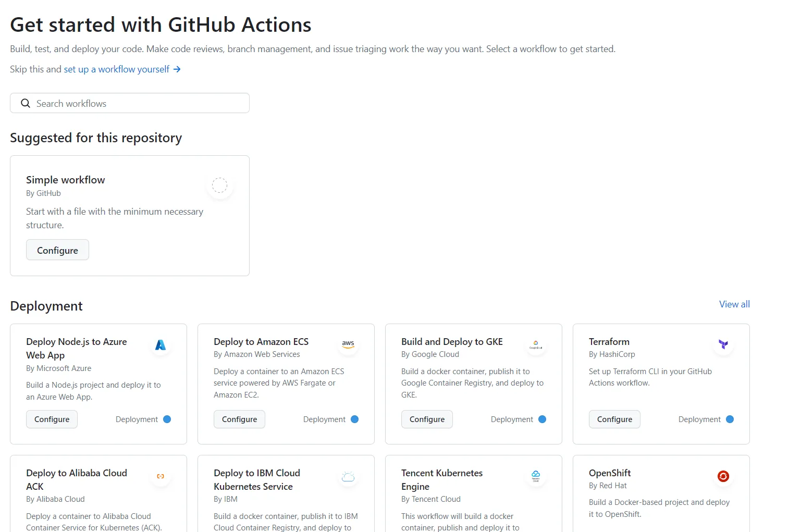The width and height of the screenshot is (801, 532).
Task: Click the Get started with GitHub Actions heading
Action: click(161, 25)
